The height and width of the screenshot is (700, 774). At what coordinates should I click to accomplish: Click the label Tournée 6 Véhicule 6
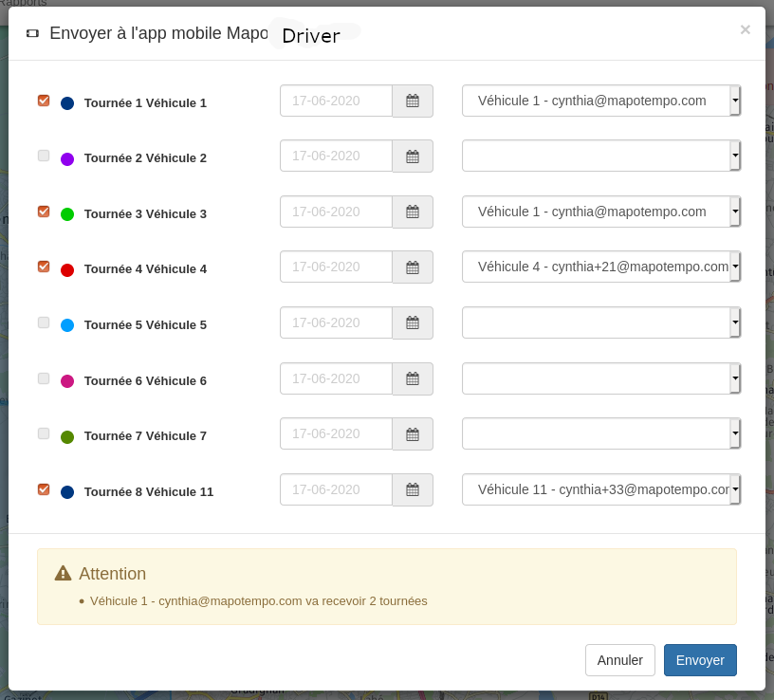(x=145, y=381)
